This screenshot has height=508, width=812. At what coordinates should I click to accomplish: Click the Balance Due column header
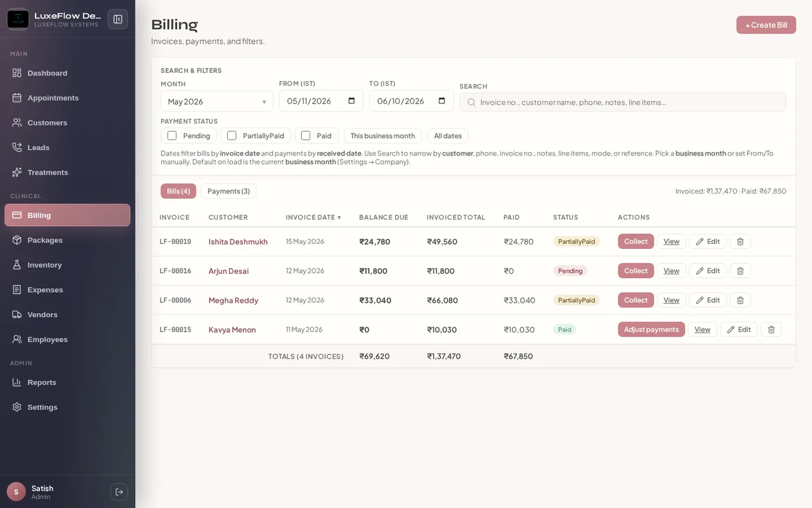pyautogui.click(x=384, y=217)
